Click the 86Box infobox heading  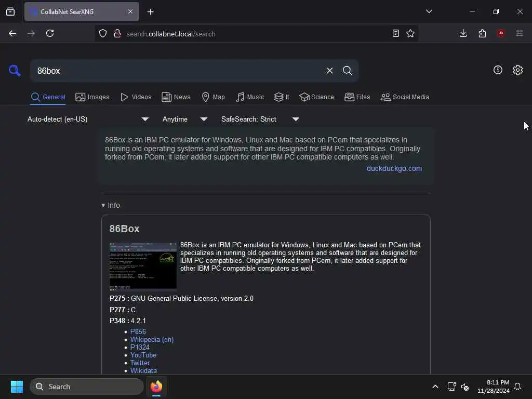coord(124,229)
